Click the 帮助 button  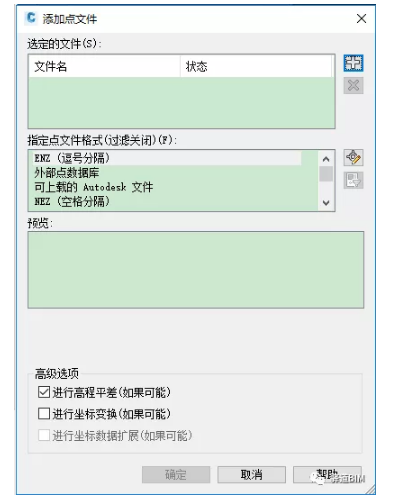pos(327,474)
